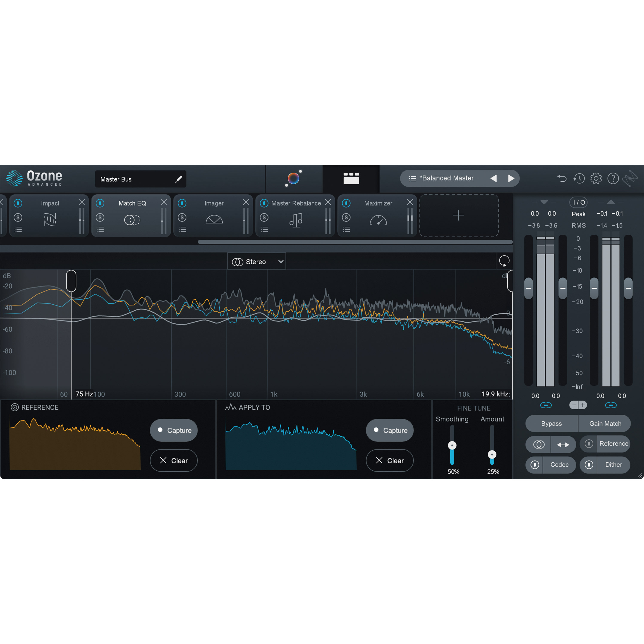
Task: Click the pencil icon to rename Master Bus
Action: tap(179, 179)
